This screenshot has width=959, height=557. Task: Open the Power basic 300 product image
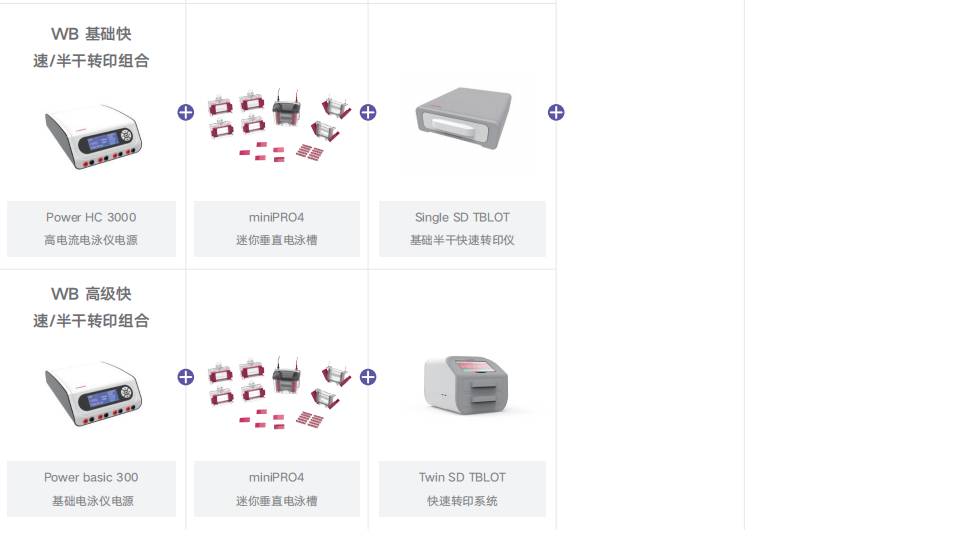(93, 393)
